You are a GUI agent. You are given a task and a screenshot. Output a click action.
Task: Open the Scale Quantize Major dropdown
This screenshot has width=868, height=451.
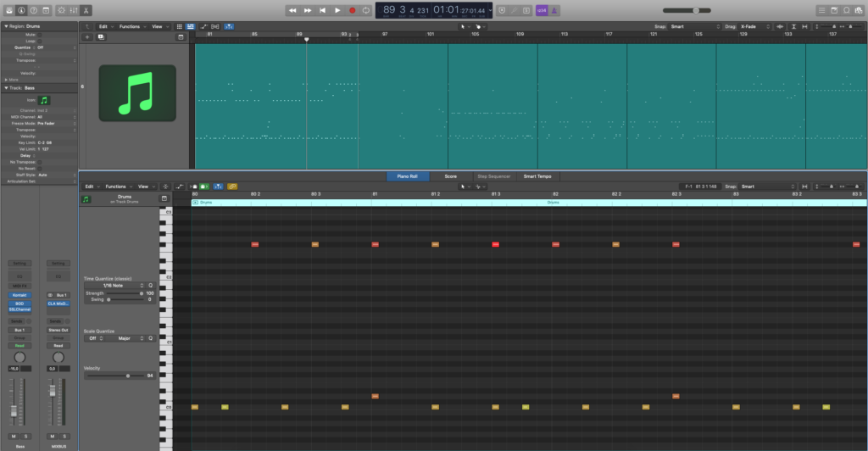click(x=125, y=338)
